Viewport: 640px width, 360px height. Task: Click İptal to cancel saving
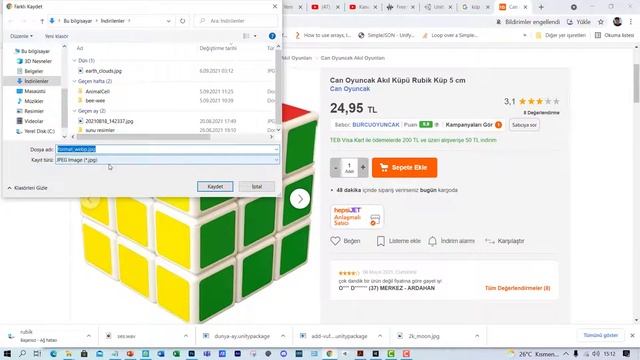point(257,187)
